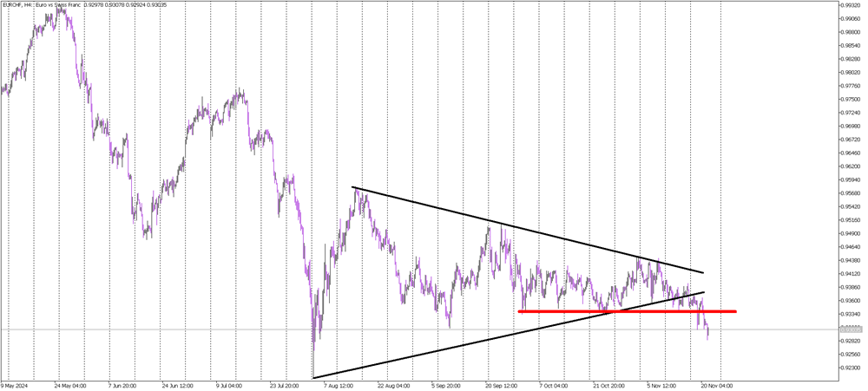Click the 0.94380 price scale label
Image resolution: width=868 pixels, height=391 pixels.
pos(851,260)
